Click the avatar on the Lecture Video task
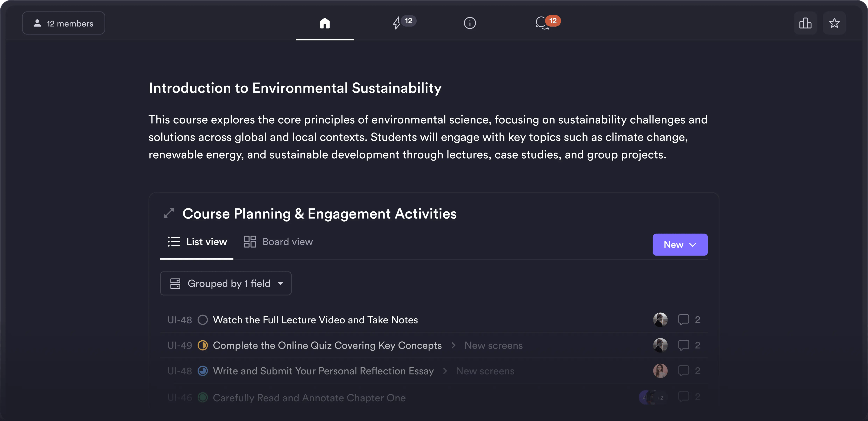The image size is (868, 421). point(660,320)
